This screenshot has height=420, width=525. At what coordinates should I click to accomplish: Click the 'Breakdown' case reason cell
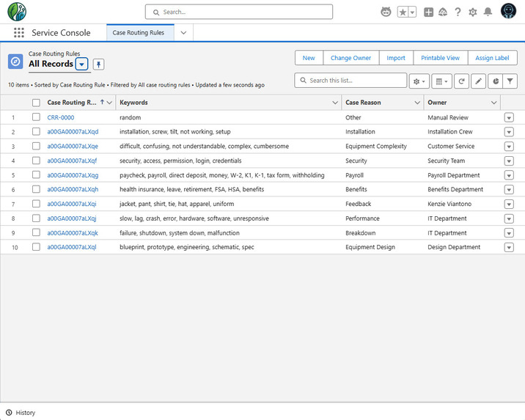click(360, 233)
